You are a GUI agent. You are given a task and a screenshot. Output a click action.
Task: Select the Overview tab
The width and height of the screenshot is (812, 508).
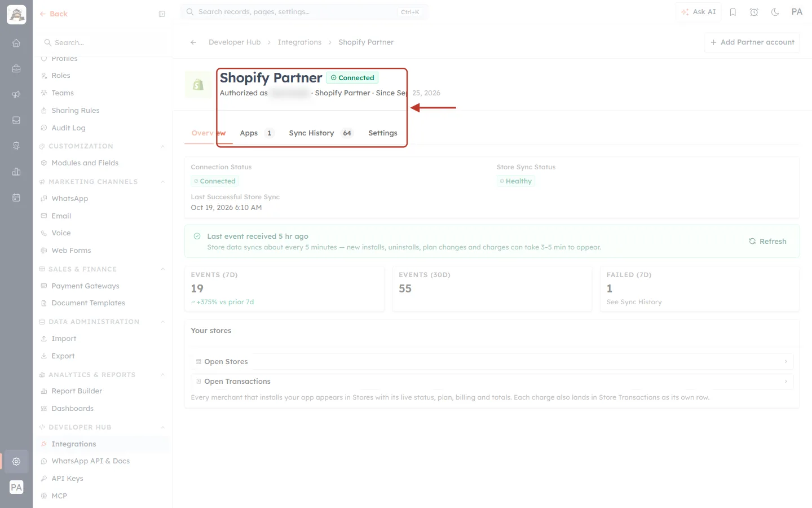pyautogui.click(x=209, y=133)
